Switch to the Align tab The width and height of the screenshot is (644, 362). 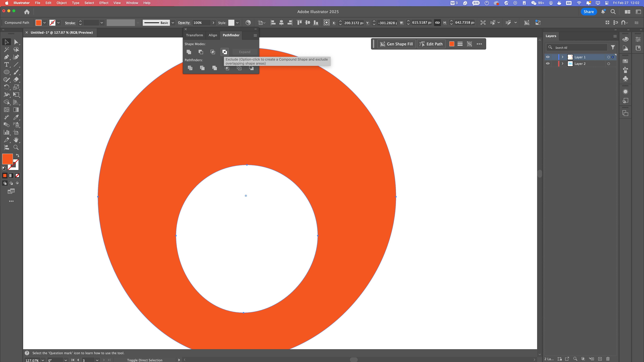pyautogui.click(x=213, y=35)
